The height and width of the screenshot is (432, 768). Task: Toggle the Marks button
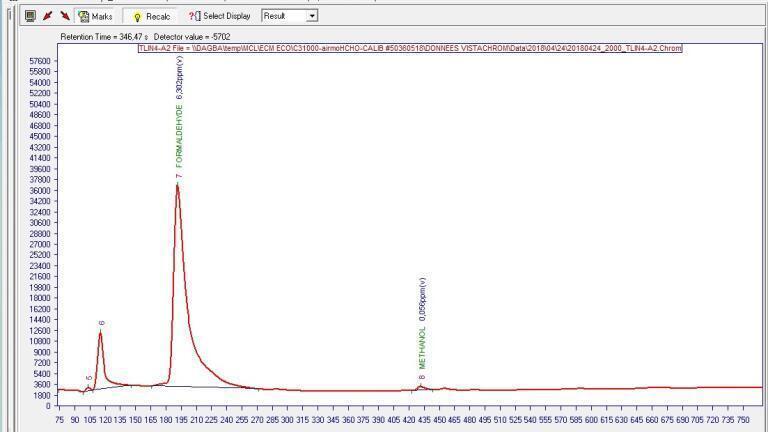tap(95, 16)
